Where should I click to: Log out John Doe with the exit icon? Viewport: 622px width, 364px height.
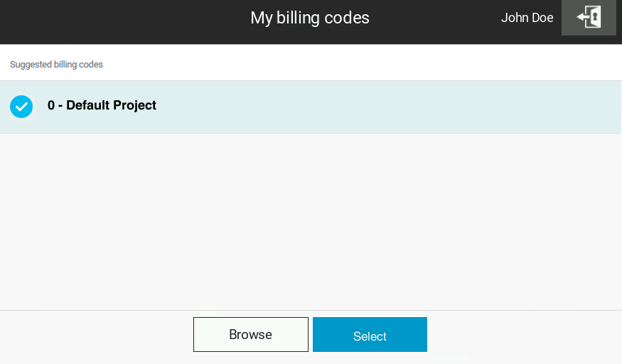pos(589,18)
